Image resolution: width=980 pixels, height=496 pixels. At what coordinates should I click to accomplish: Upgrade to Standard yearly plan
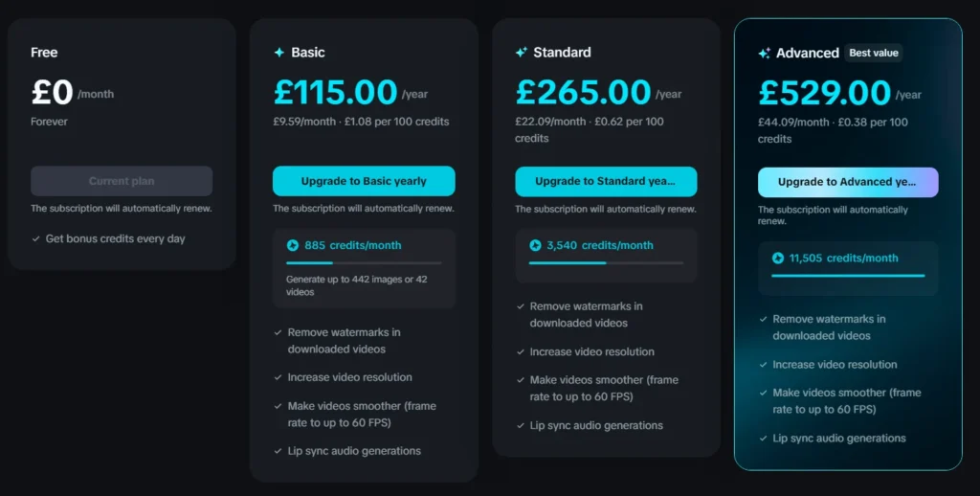(606, 181)
